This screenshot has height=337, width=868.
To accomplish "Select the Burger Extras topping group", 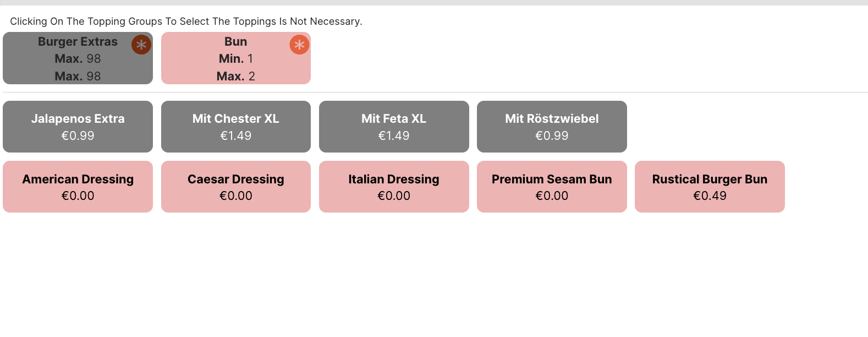I will (78, 58).
